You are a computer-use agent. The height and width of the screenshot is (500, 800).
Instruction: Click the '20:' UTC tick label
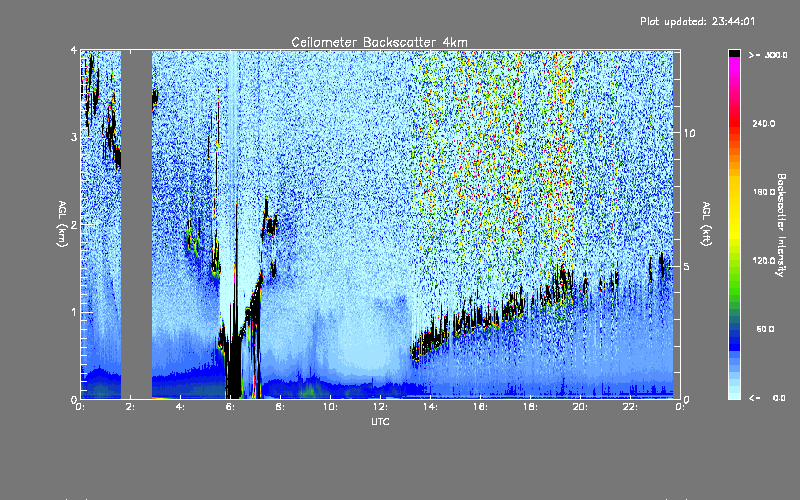[x=580, y=407]
